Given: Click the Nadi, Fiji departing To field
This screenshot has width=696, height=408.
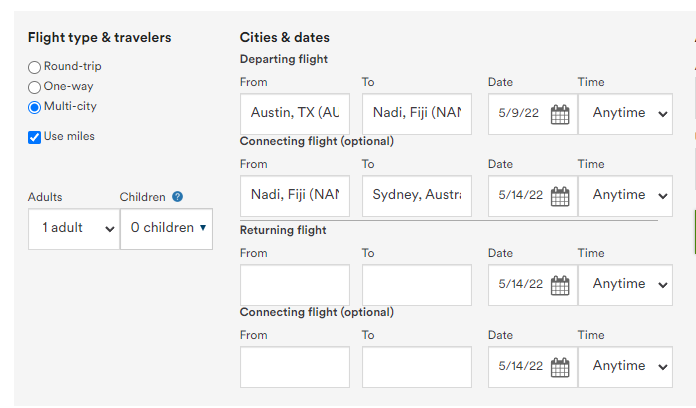Looking at the screenshot, I should coord(416,114).
